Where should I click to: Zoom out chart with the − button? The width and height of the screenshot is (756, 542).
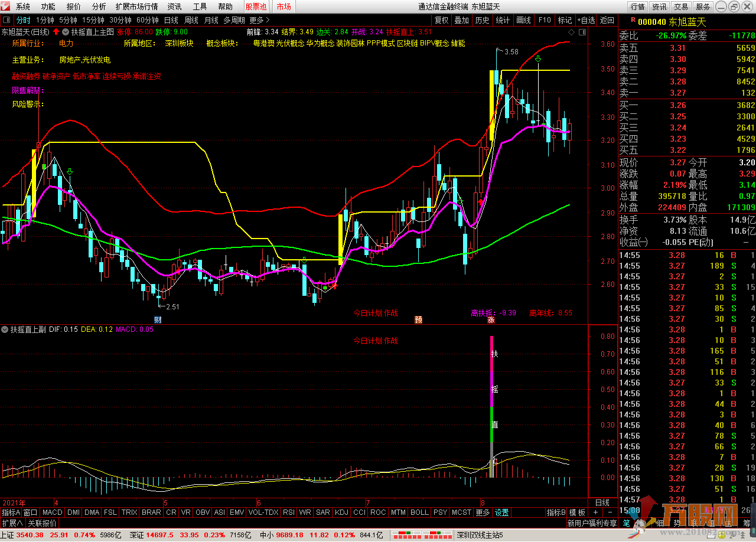(x=610, y=512)
